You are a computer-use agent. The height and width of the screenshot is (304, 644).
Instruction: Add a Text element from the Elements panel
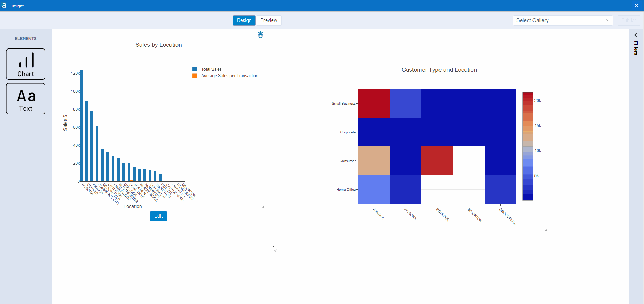26,99
